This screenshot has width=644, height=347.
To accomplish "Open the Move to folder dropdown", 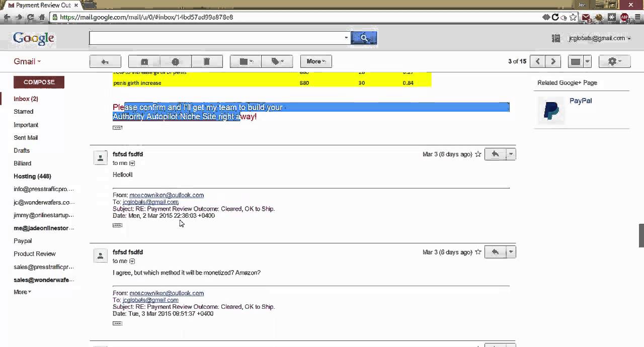I will 245,61.
